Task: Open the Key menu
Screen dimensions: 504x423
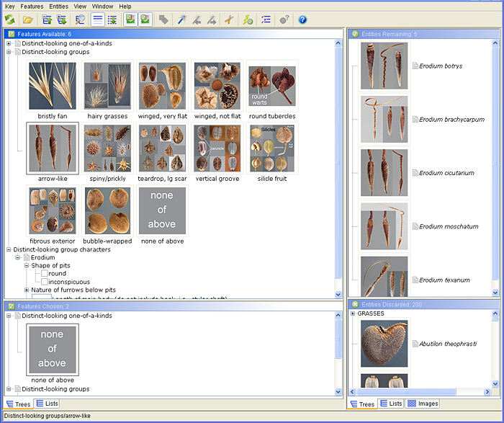Action: click(x=10, y=6)
